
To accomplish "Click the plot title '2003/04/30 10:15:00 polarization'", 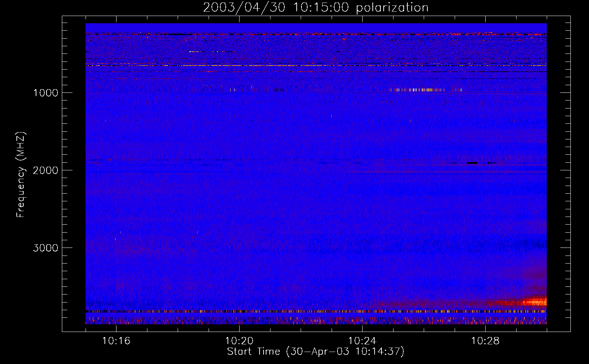I will [316, 7].
